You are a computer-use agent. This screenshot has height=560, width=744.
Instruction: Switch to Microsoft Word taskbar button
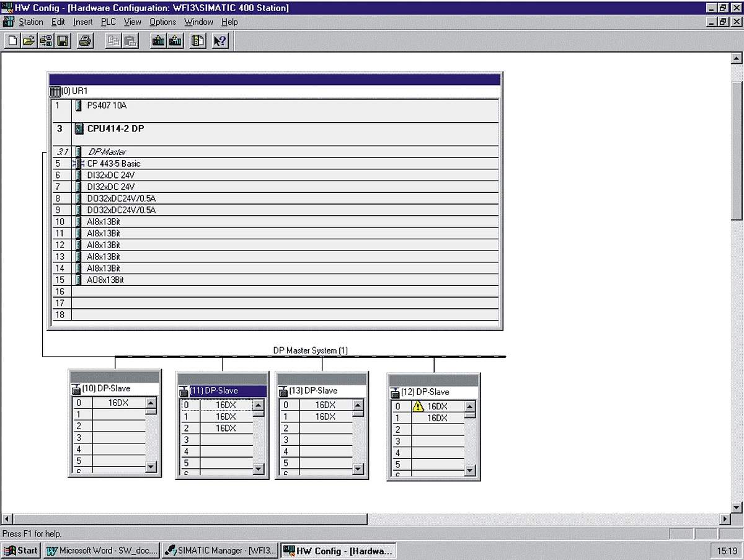coord(102,550)
